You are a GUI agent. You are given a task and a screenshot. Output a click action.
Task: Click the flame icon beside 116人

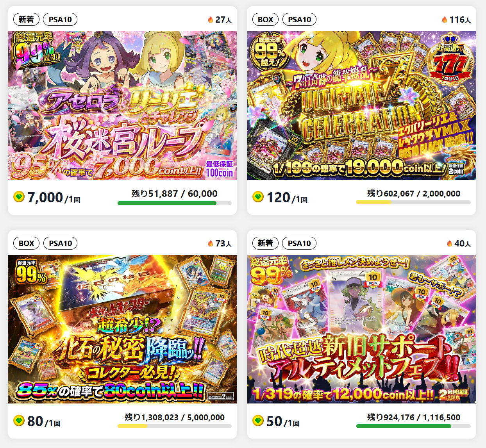tap(445, 20)
